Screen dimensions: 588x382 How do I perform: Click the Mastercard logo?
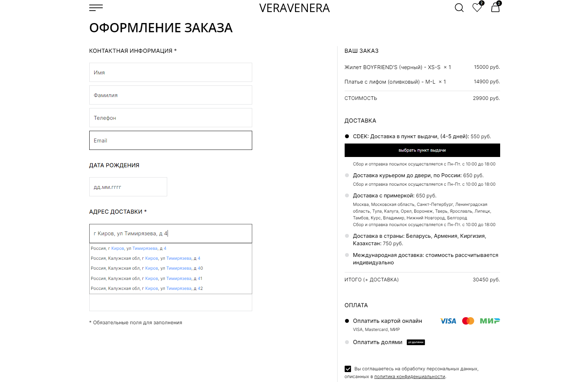pos(468,321)
